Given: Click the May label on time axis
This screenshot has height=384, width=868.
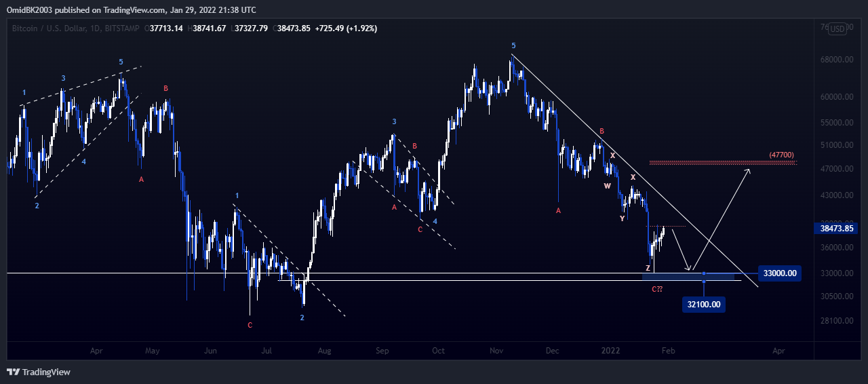Looking at the screenshot, I should tap(153, 351).
